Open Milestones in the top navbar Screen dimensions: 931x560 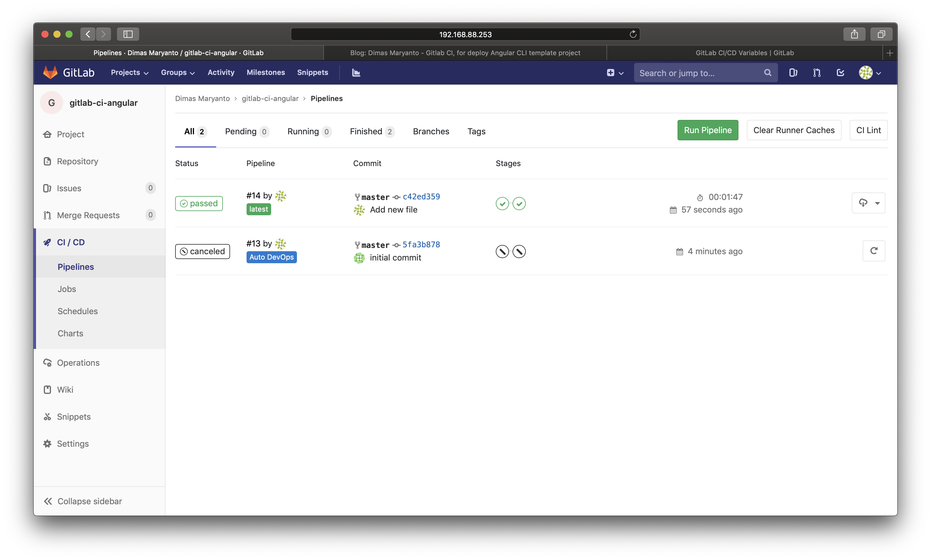coord(265,73)
